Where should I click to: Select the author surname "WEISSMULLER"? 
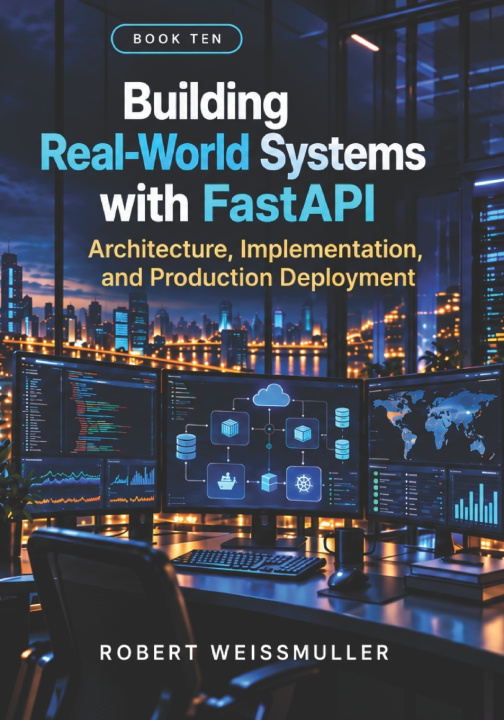tap(300, 652)
